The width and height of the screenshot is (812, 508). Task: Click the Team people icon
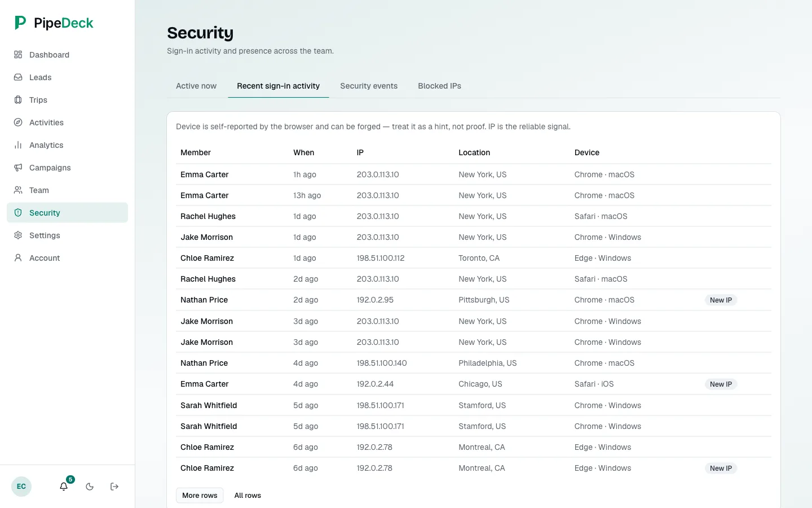(x=18, y=190)
